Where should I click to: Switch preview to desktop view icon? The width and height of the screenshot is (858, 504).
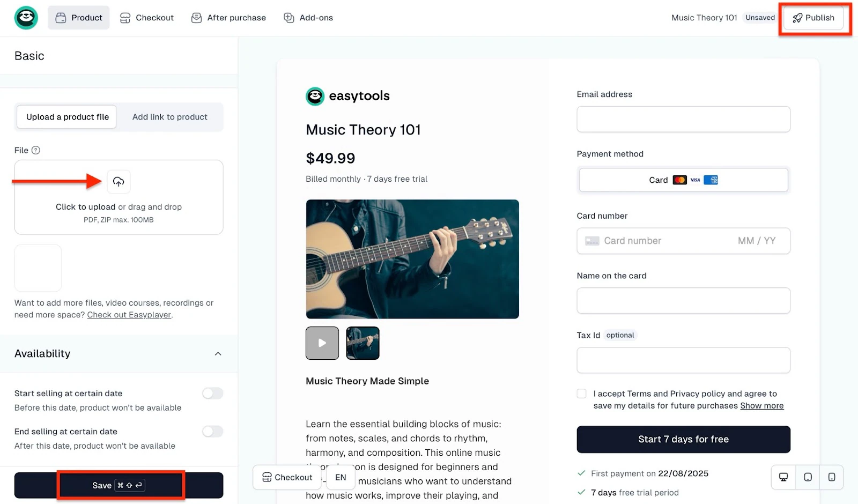(x=783, y=477)
